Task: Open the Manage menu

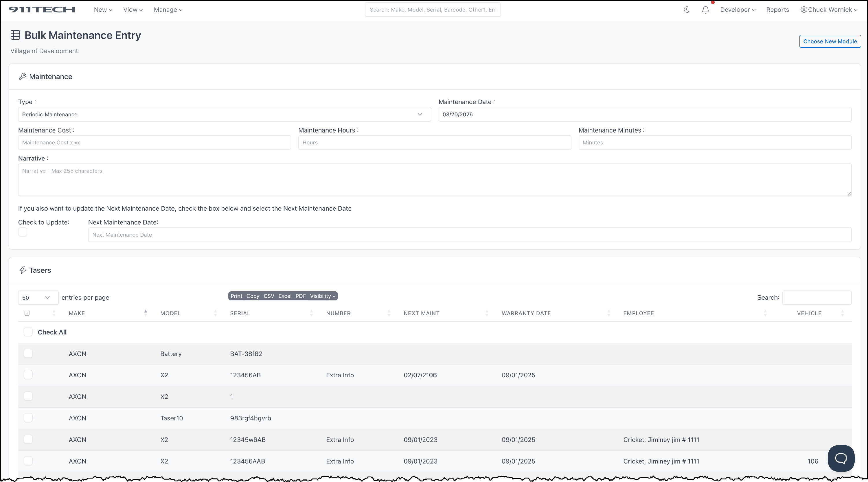Action: tap(168, 10)
